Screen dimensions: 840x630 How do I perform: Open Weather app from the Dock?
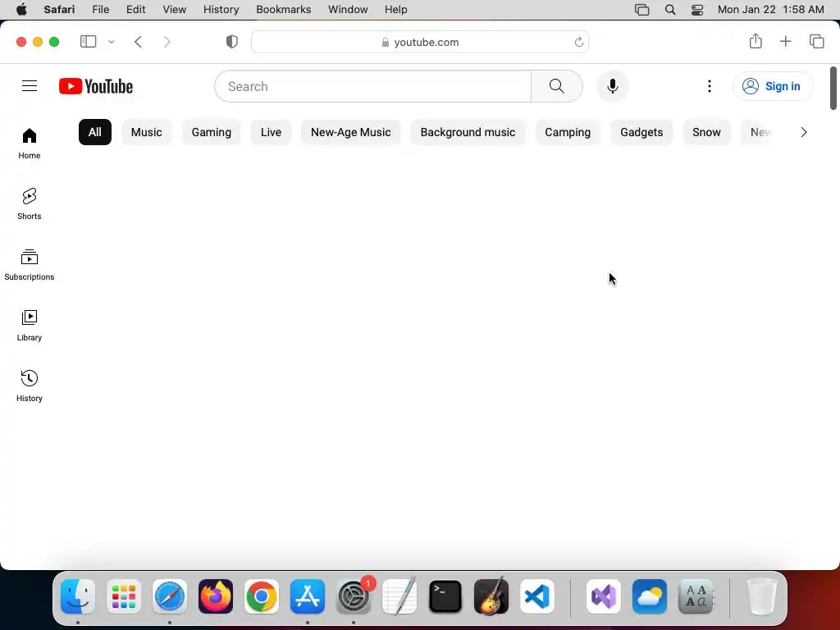click(650, 596)
